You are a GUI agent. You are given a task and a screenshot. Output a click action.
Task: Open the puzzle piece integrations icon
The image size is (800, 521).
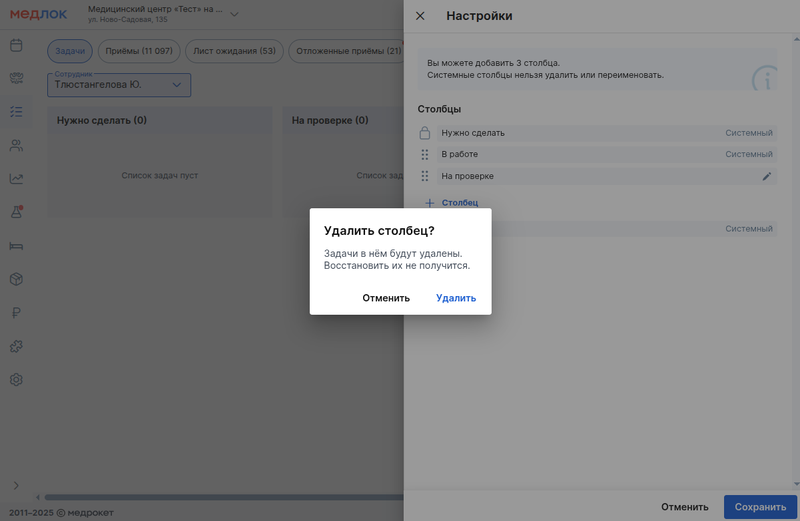click(16, 346)
